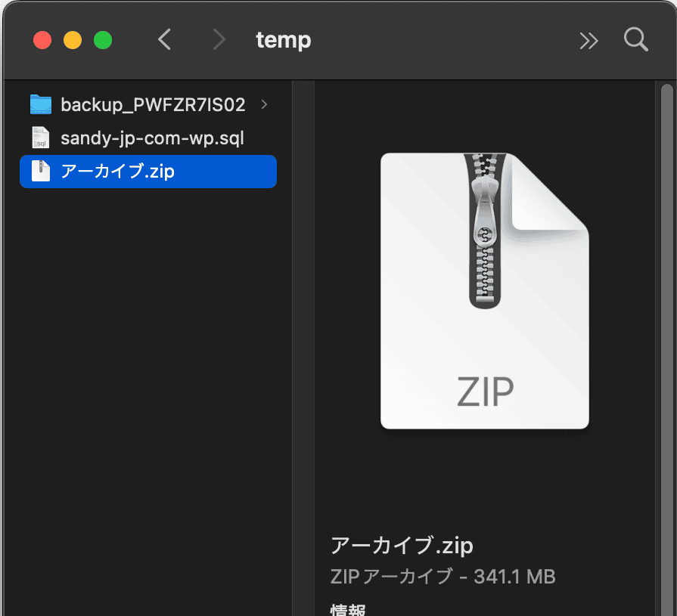Go back using the left chevron button
The width and height of the screenshot is (677, 616).
[x=164, y=40]
